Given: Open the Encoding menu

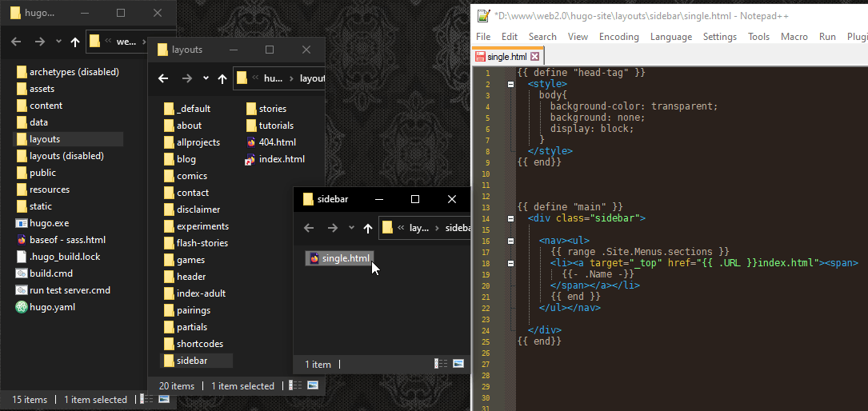Looking at the screenshot, I should (x=618, y=37).
